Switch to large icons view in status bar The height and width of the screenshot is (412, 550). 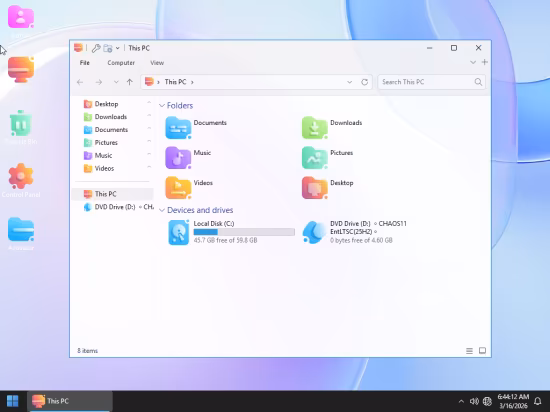pos(482,351)
